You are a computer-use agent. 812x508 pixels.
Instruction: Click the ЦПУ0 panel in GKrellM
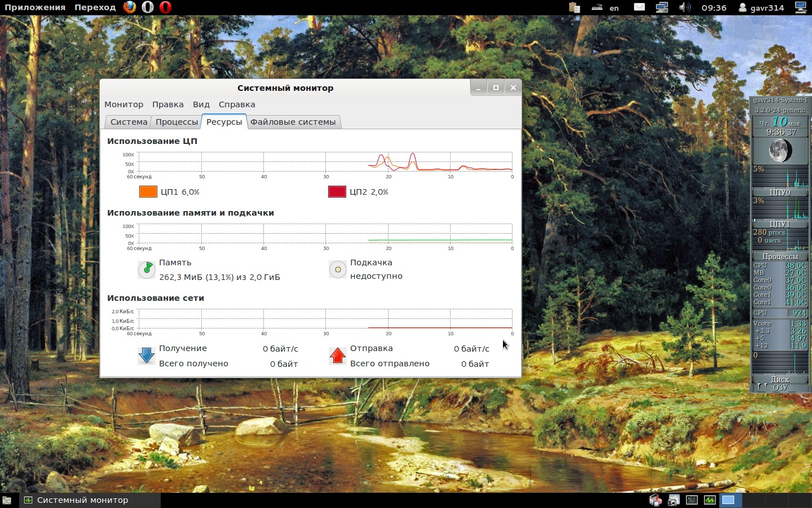(780, 192)
